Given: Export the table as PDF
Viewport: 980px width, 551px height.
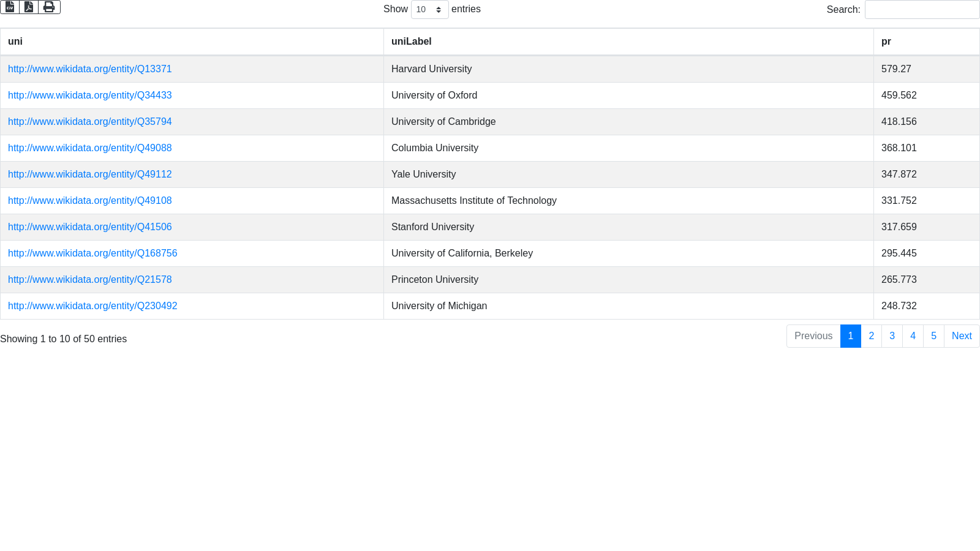Looking at the screenshot, I should coord(29,7).
